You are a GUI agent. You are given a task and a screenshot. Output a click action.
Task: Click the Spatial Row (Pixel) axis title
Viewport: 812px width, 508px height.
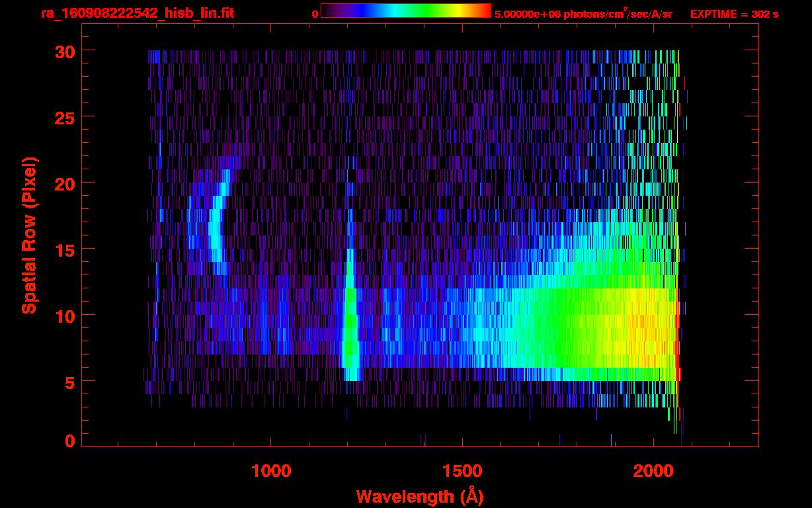point(29,235)
